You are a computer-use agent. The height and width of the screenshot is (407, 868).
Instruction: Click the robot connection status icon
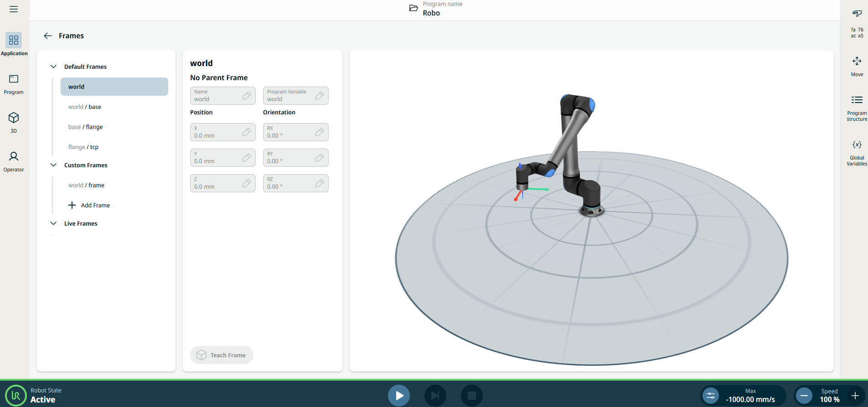[857, 14]
